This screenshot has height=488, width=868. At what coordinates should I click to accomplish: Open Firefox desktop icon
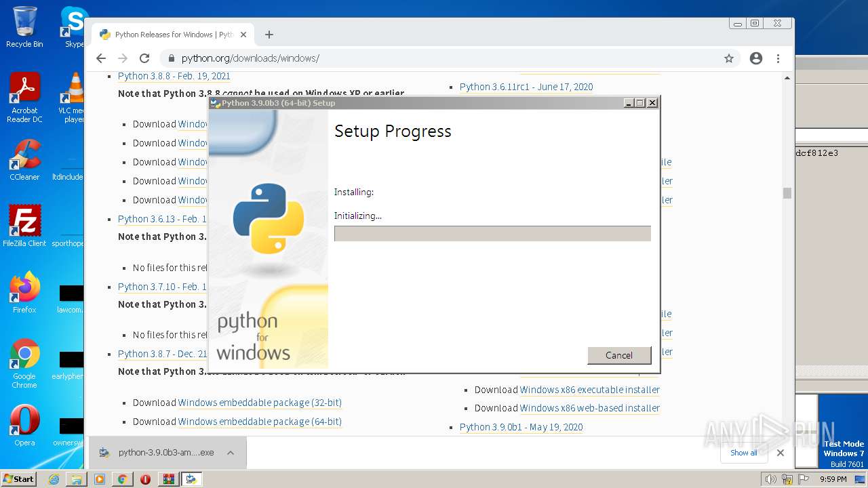[x=24, y=293]
